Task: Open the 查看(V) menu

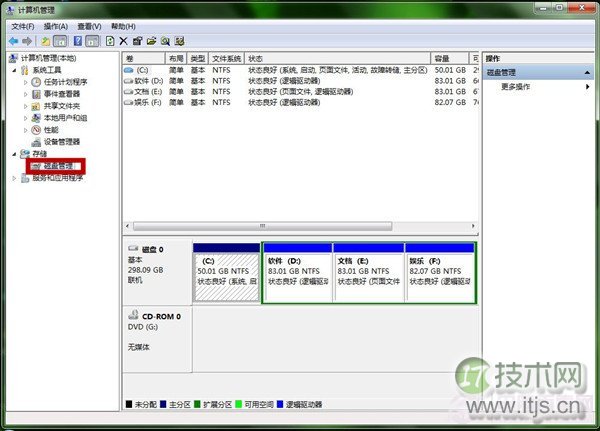Action: pos(89,26)
